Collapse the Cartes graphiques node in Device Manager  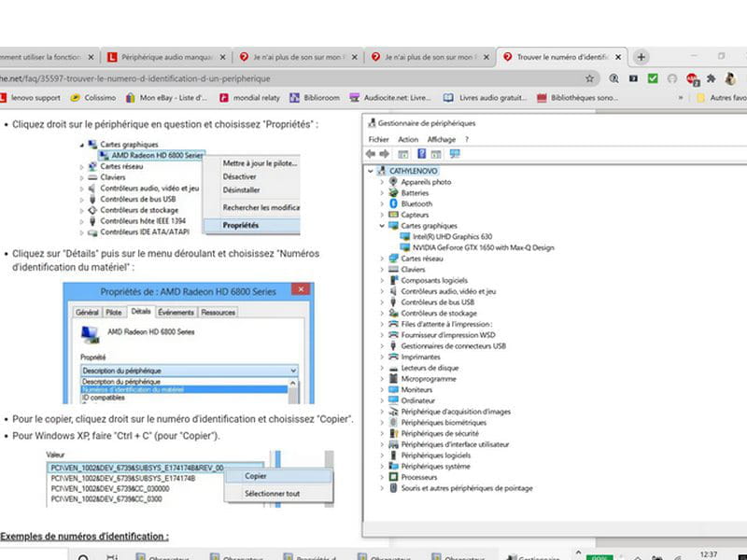pos(382,226)
